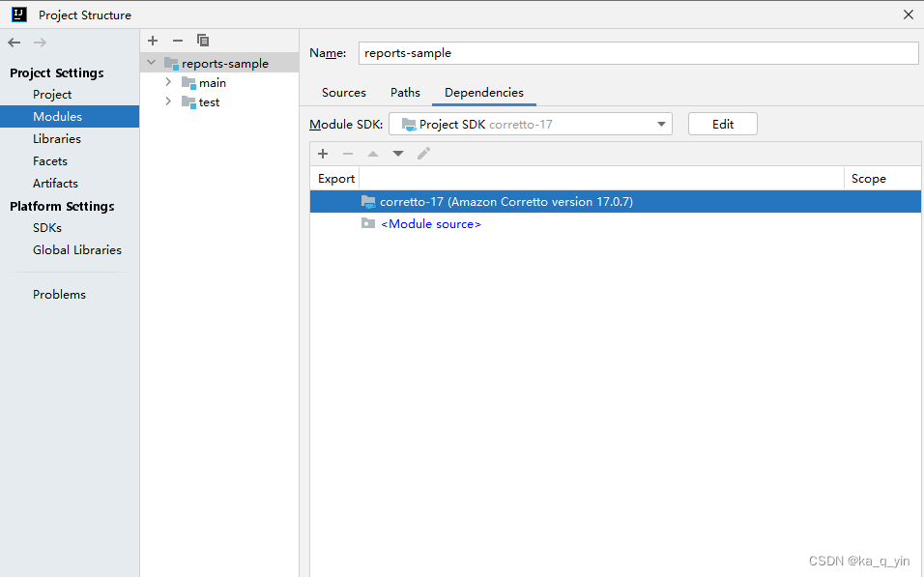This screenshot has height=577, width=924.
Task: Copy the selected module icon
Action: pos(203,41)
